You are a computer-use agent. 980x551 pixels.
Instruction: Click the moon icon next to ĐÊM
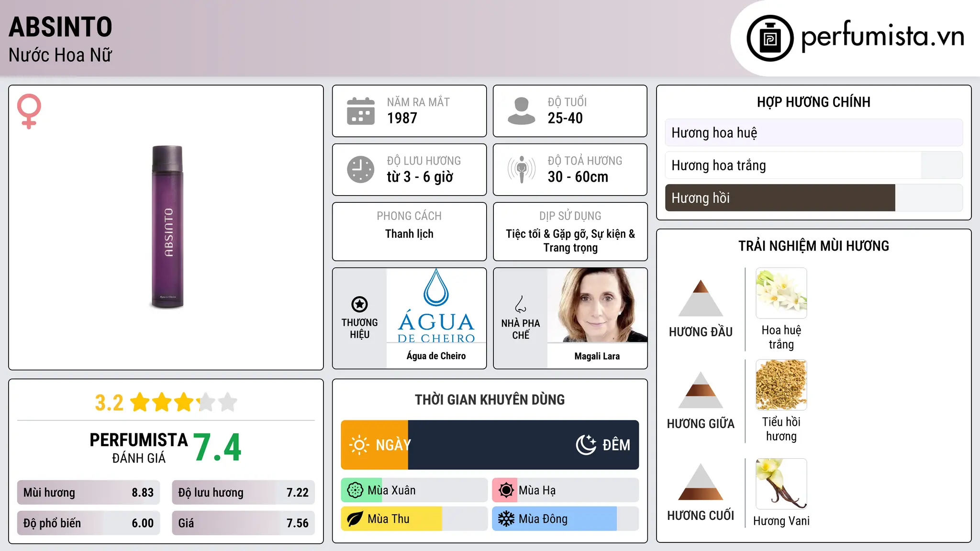click(586, 445)
